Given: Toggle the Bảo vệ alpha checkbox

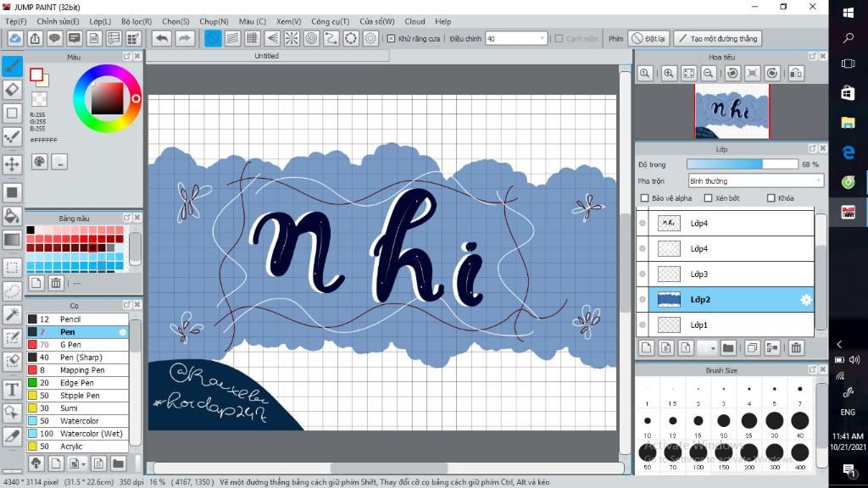Looking at the screenshot, I should click(644, 198).
